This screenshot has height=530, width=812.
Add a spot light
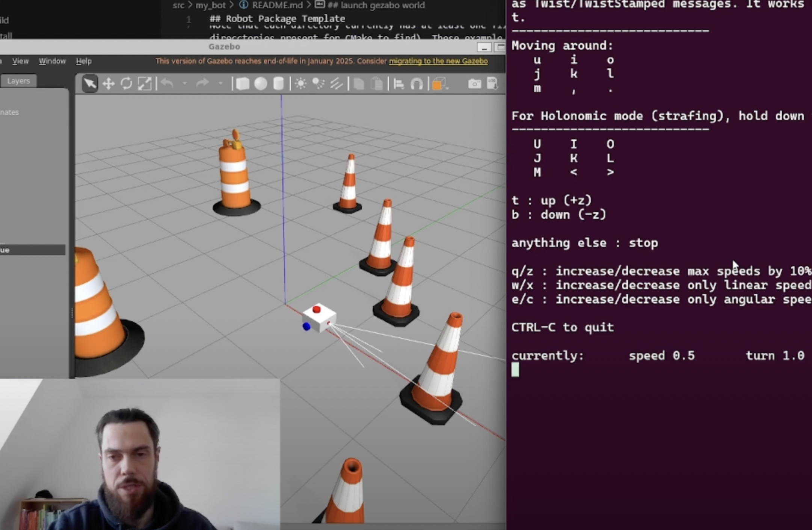click(x=318, y=83)
